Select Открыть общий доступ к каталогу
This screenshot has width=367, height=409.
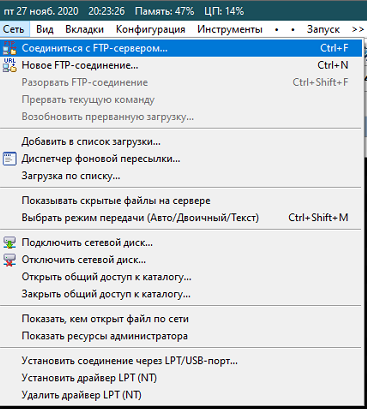point(181,277)
